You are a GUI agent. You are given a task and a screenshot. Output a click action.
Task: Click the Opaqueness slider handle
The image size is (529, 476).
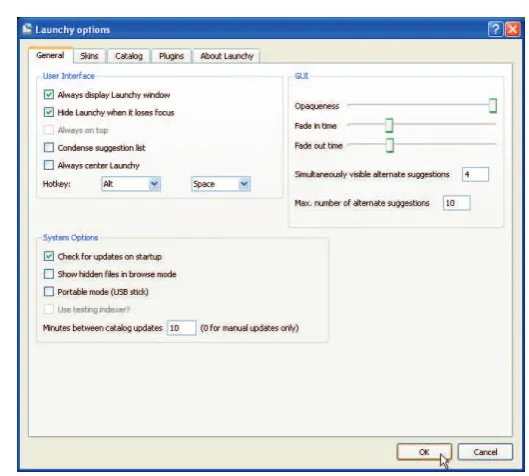(x=493, y=106)
